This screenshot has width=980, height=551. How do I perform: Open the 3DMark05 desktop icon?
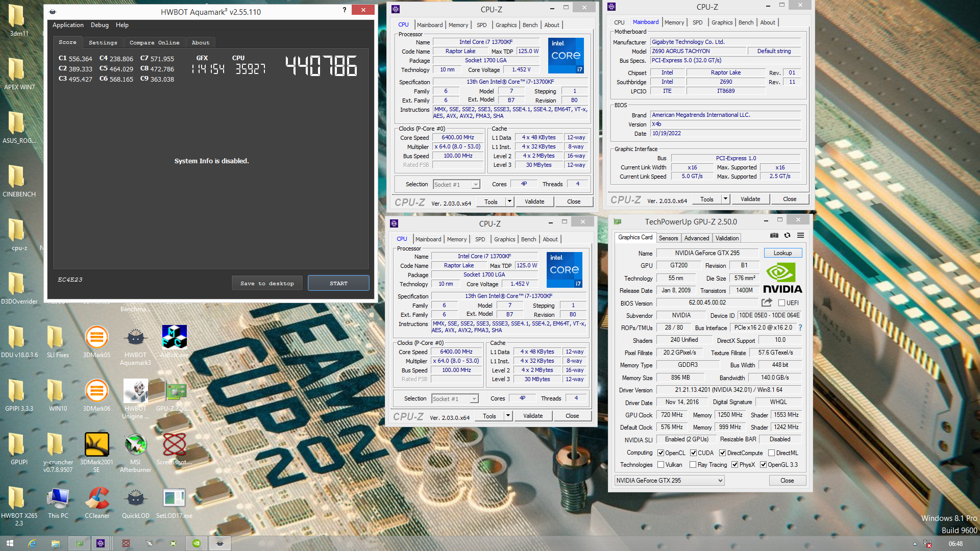click(96, 342)
